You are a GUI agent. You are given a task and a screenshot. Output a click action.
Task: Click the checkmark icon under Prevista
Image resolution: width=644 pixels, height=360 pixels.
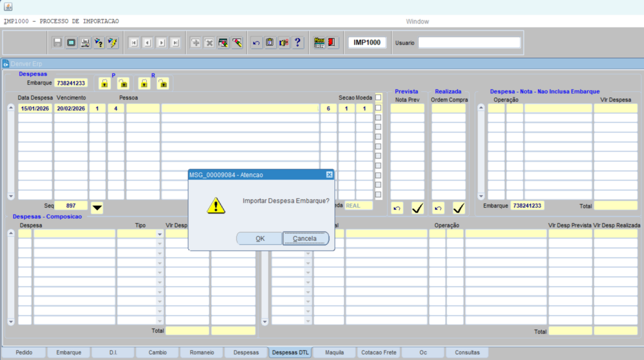[x=417, y=208]
